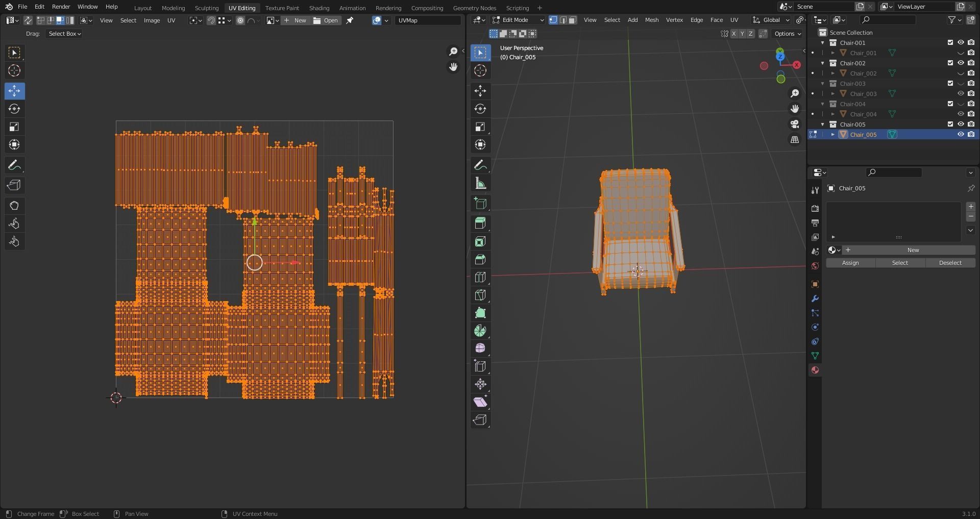Screen dimensions: 980x519
Task: Open the Drag Select Box dropdown
Action: [64, 34]
